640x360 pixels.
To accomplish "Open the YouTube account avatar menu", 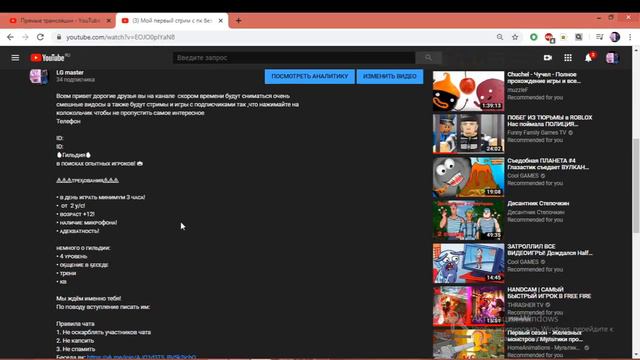I will 612,58.
